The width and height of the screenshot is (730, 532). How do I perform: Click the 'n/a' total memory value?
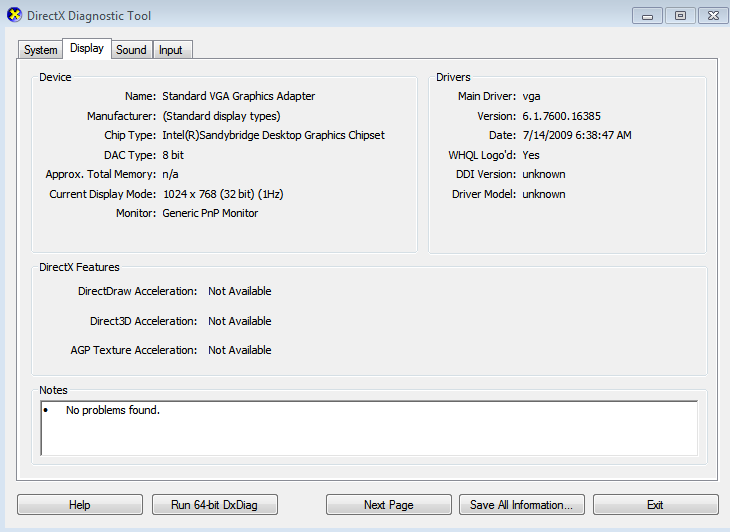pyautogui.click(x=170, y=175)
